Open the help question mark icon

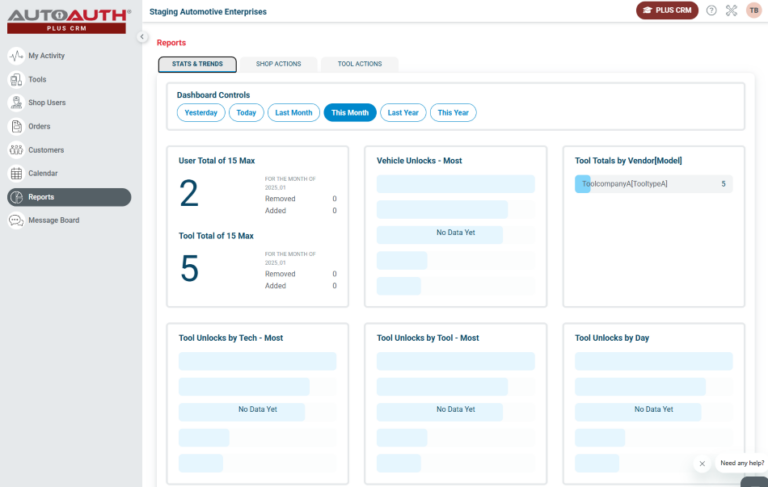tap(711, 10)
